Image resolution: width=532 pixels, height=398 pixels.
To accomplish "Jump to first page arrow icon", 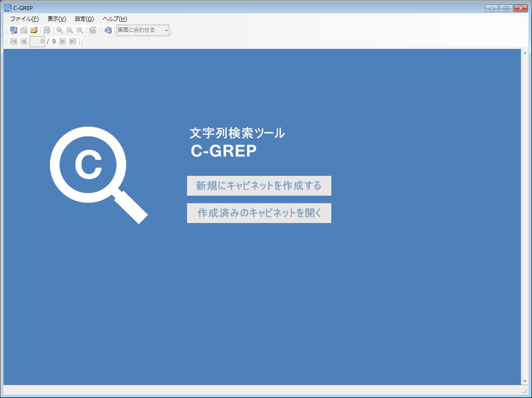I will pos(14,41).
